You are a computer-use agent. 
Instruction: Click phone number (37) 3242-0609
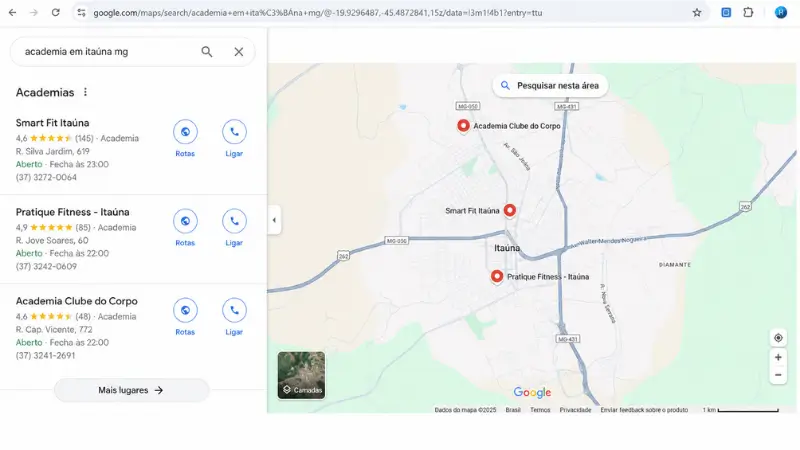click(x=46, y=266)
